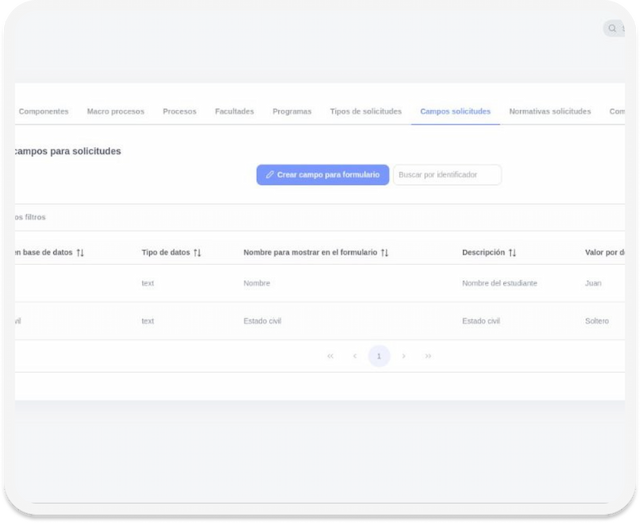Open the Tipos de solicitudes tab

pos(366,112)
